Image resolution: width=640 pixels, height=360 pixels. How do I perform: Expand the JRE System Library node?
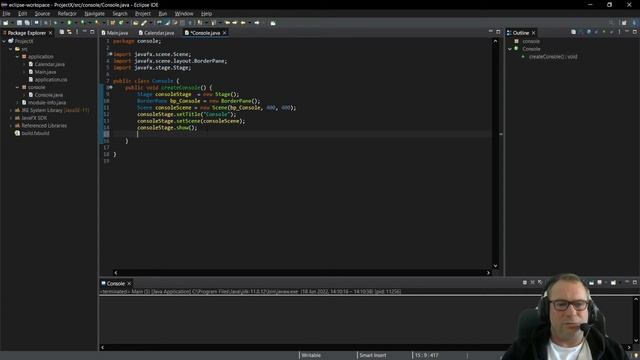pos(11,110)
